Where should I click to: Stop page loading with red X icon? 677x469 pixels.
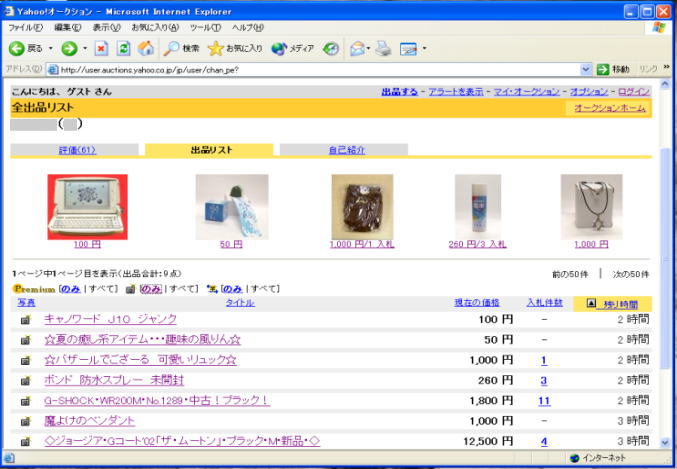click(101, 48)
